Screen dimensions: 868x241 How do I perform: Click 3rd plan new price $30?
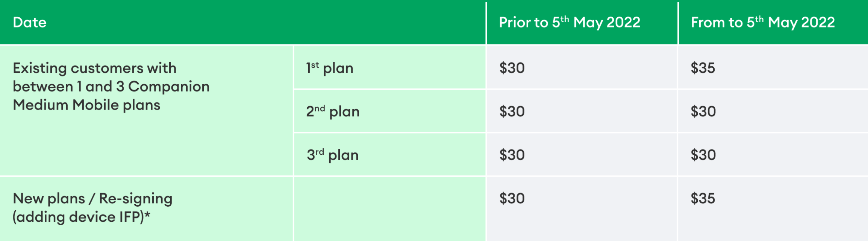[703, 155]
